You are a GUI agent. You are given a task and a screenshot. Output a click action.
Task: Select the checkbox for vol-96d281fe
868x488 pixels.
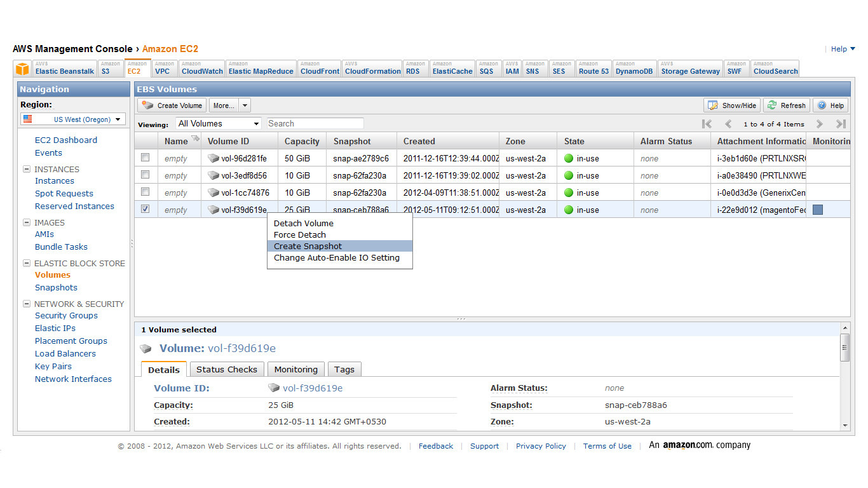pyautogui.click(x=145, y=158)
